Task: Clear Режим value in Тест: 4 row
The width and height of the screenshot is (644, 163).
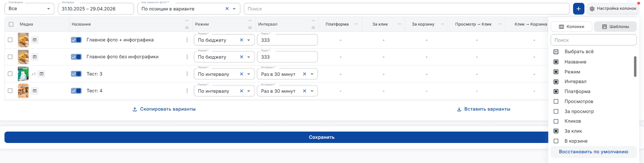Action: (241, 91)
